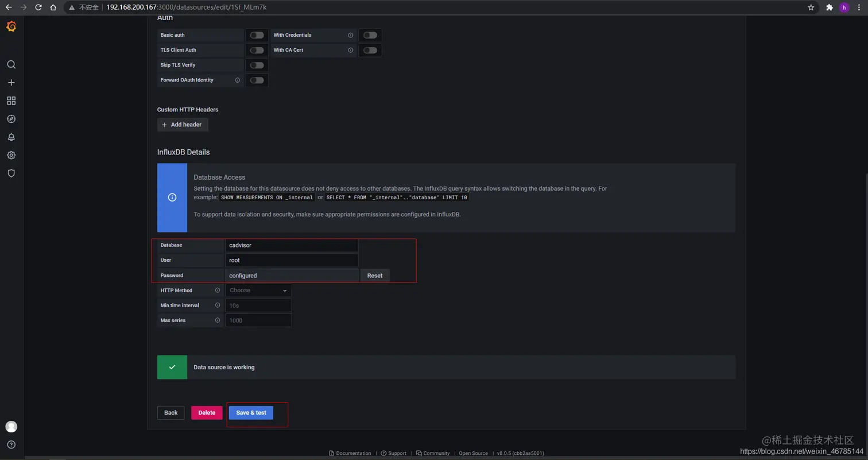This screenshot has height=460, width=868.
Task: Click the Delete button
Action: point(207,413)
